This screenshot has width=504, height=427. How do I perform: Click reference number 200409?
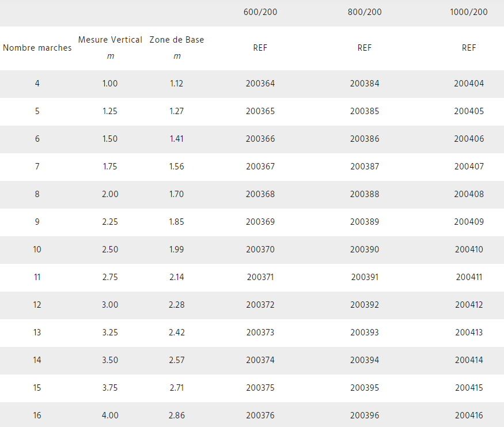(x=469, y=222)
